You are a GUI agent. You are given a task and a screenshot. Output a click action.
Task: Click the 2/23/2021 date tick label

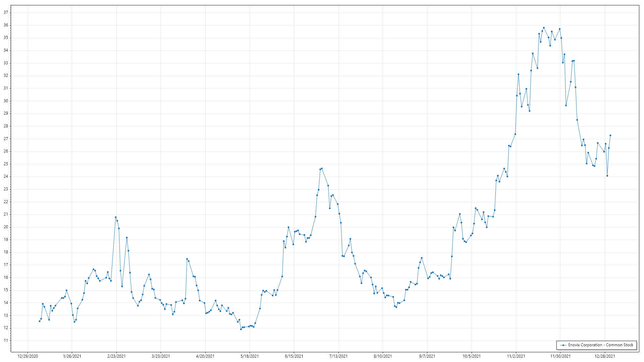(x=116, y=356)
